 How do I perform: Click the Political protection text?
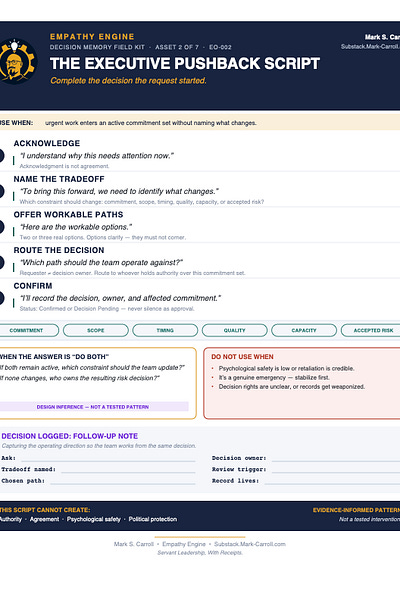(153, 519)
